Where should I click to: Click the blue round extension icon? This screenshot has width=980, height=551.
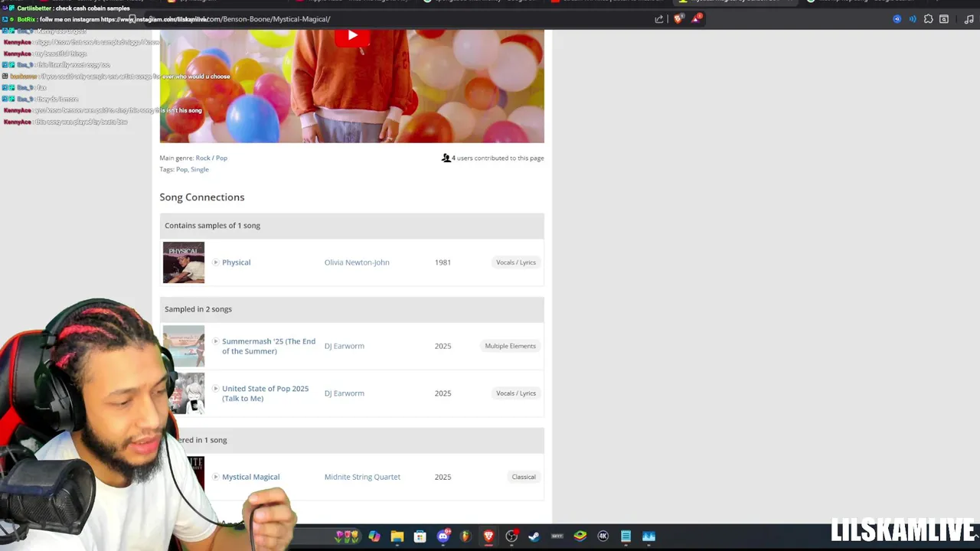897,19
